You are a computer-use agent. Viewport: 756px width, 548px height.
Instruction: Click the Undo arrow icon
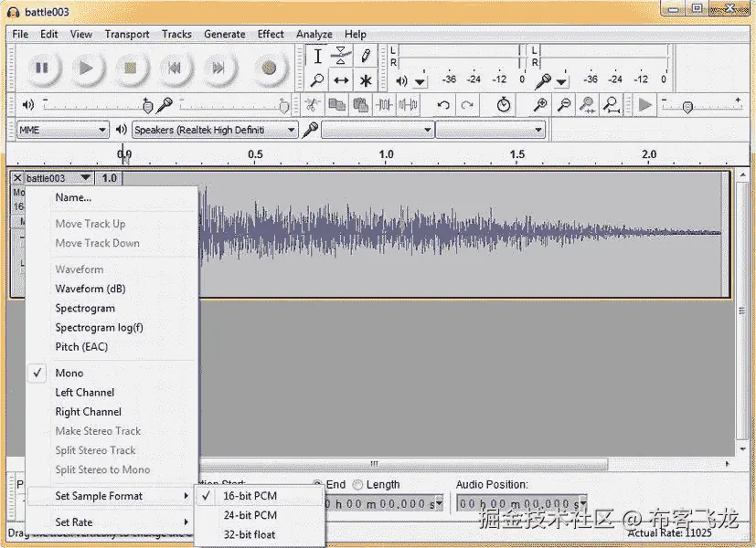coord(443,104)
